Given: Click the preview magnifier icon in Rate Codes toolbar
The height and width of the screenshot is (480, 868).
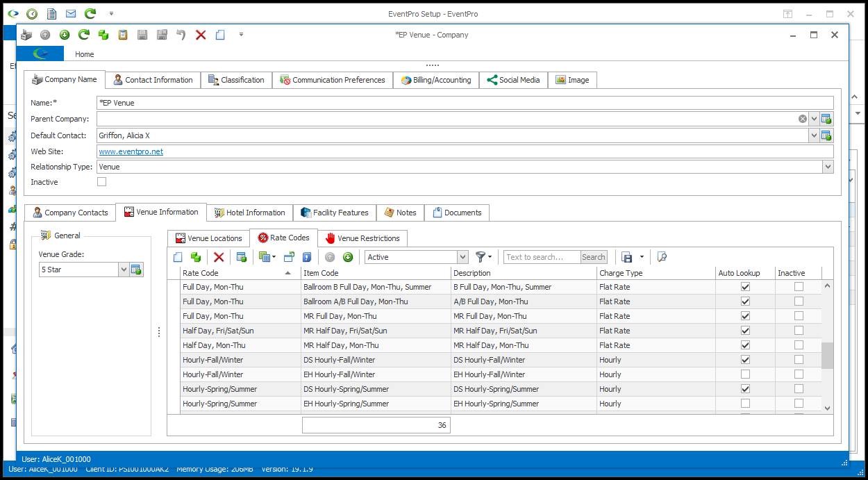Looking at the screenshot, I should (x=662, y=257).
